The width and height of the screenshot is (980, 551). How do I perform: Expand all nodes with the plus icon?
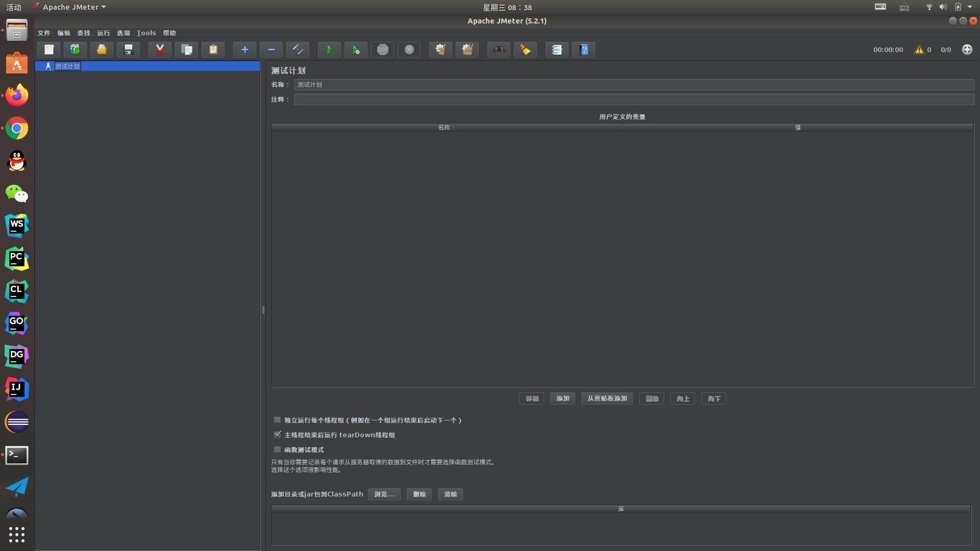(244, 49)
